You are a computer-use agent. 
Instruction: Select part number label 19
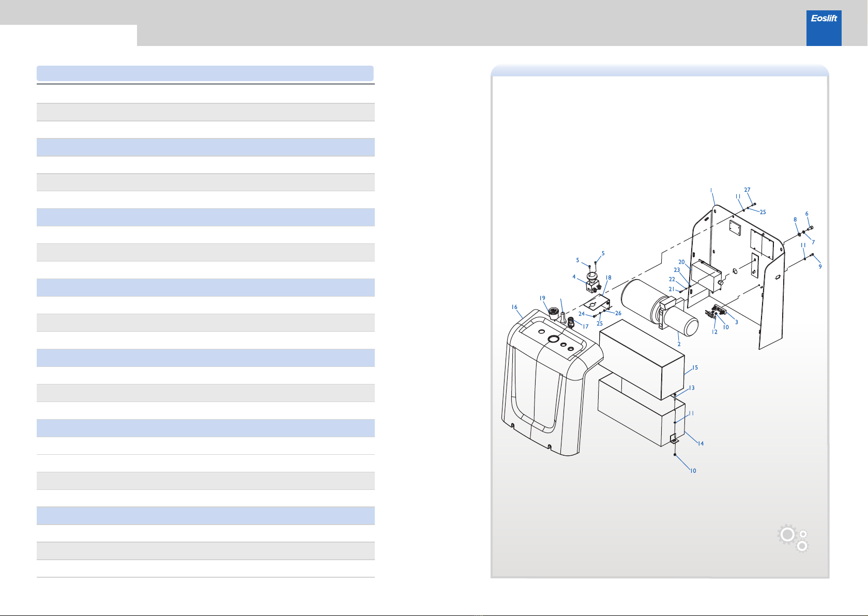[542, 298]
